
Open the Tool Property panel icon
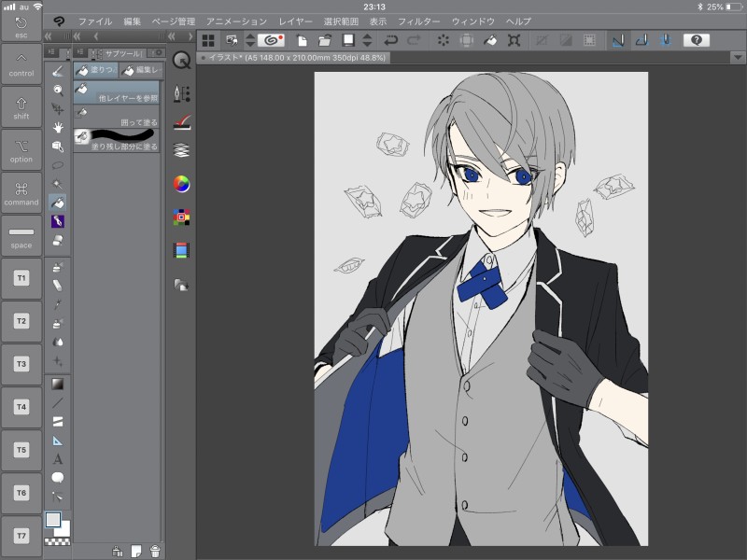tap(181, 94)
